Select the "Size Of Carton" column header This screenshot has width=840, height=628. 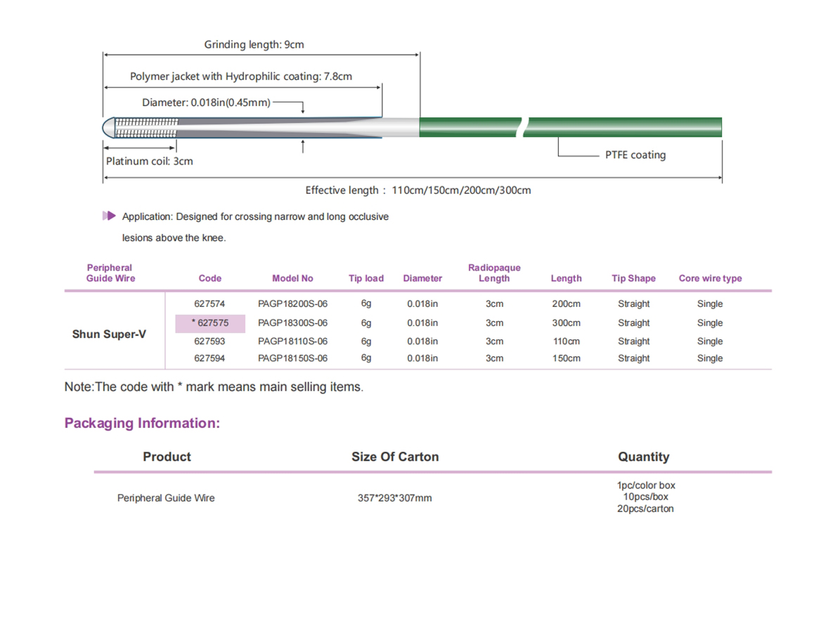pos(395,457)
